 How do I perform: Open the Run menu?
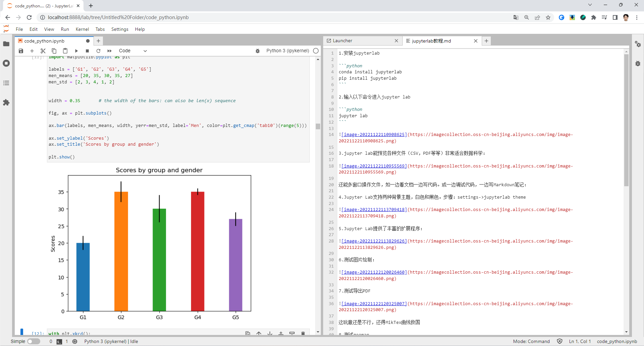(65, 29)
